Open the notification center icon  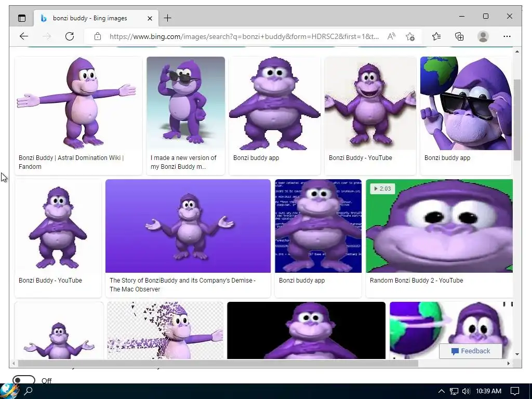515,391
